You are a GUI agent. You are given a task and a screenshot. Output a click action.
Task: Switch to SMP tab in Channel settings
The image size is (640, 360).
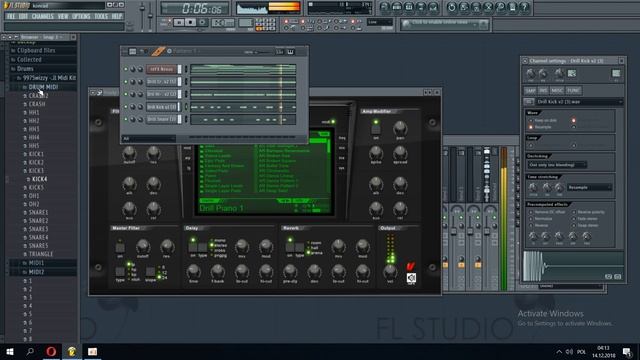[x=530, y=91]
